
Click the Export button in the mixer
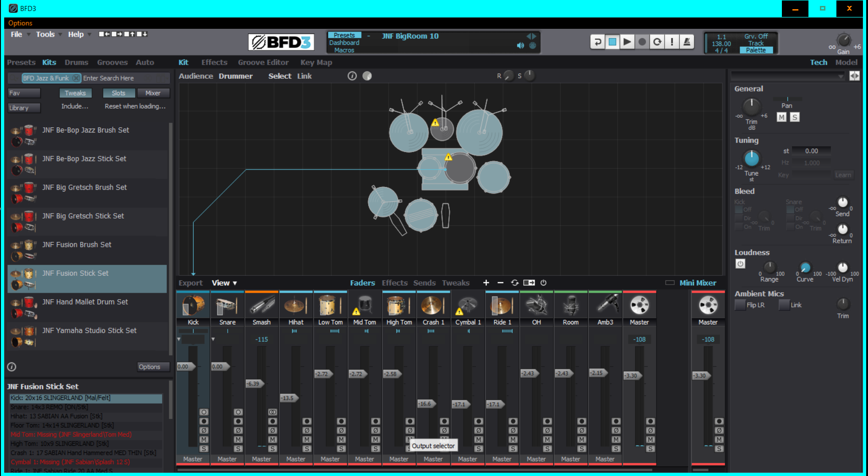tap(191, 283)
